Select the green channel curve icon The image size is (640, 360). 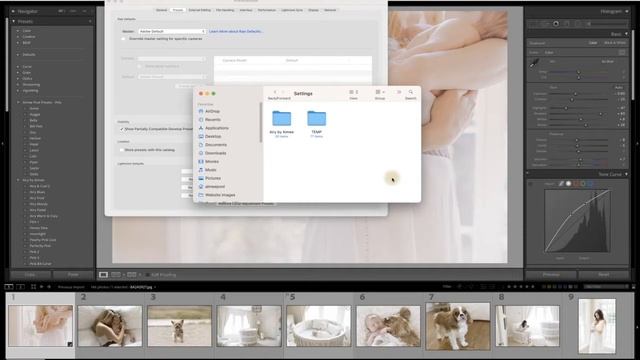point(582,184)
